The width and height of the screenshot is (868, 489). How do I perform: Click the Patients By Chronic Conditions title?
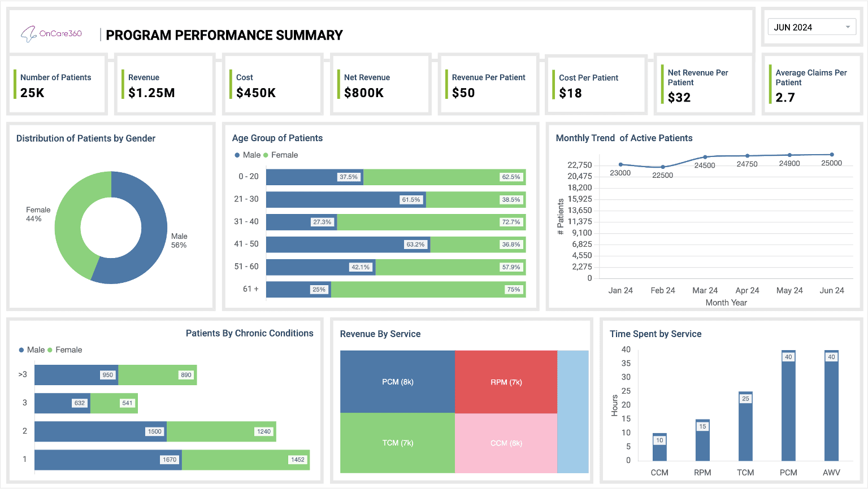[250, 333]
